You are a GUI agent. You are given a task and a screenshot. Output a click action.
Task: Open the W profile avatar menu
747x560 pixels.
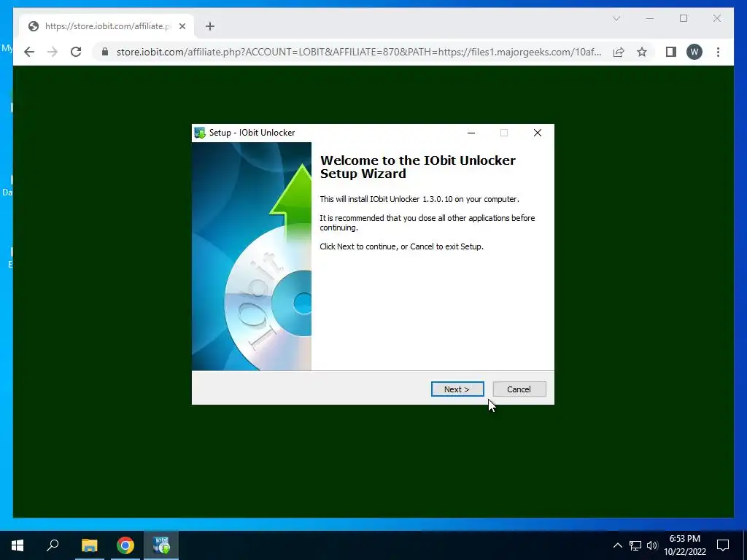pos(694,52)
